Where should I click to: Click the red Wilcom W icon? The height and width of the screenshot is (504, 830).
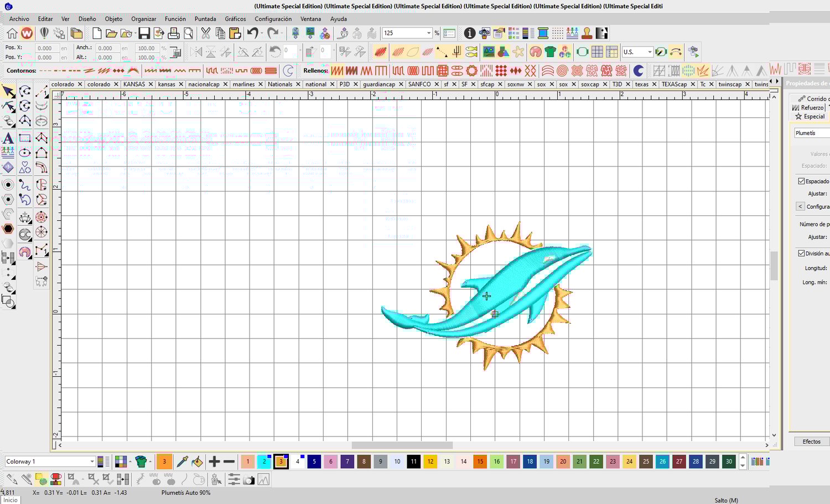pyautogui.click(x=27, y=34)
